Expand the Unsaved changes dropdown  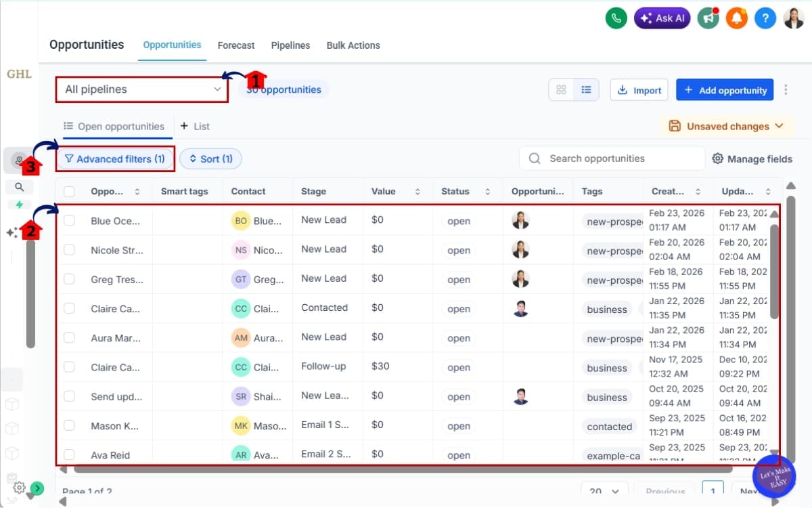[727, 126]
